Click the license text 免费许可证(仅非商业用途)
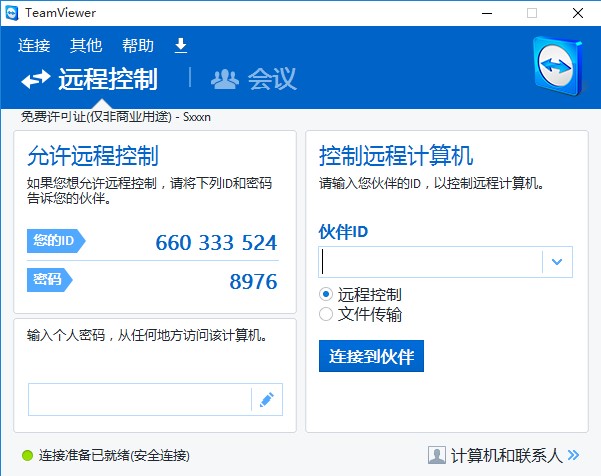 [96, 117]
